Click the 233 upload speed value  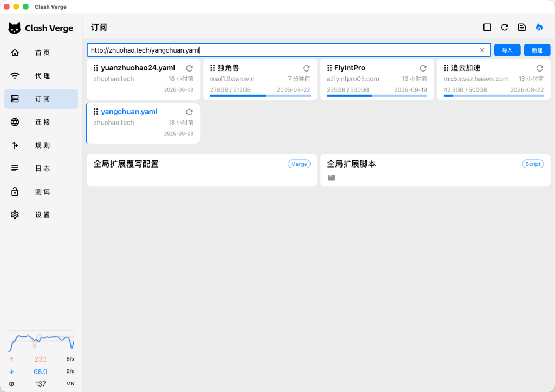[x=40, y=359]
